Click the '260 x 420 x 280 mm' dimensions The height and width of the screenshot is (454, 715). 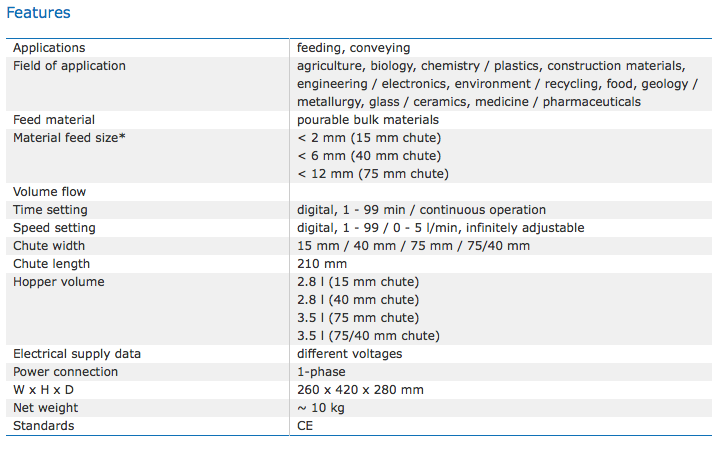pyautogui.click(x=360, y=390)
